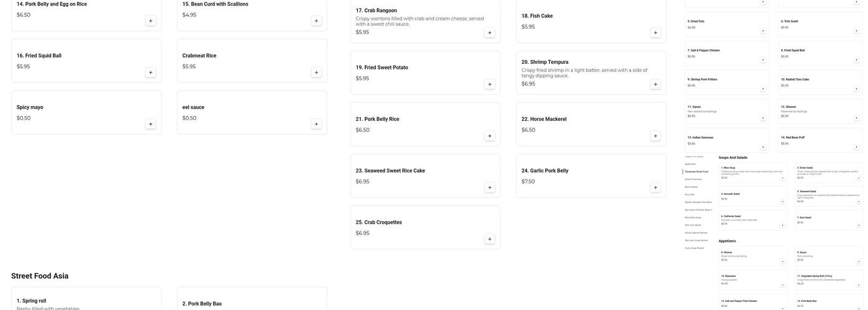Add 21. Pork Belly Rice to cart
868x310 pixels.
click(x=490, y=136)
